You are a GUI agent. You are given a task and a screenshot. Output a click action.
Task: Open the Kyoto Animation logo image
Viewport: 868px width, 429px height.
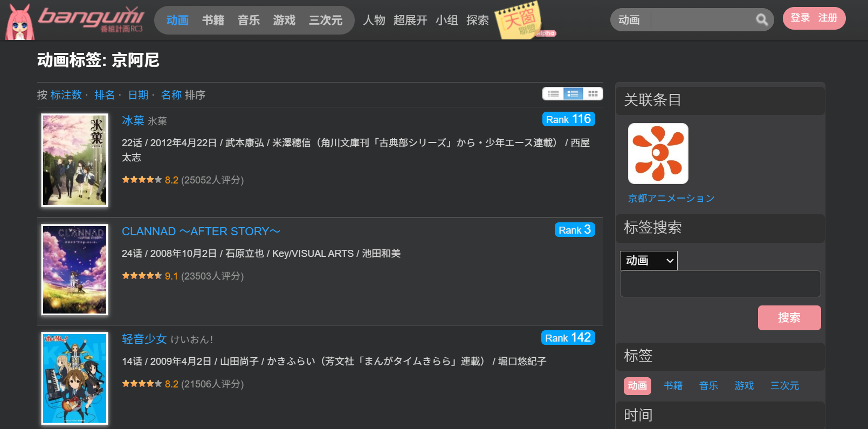coord(658,154)
